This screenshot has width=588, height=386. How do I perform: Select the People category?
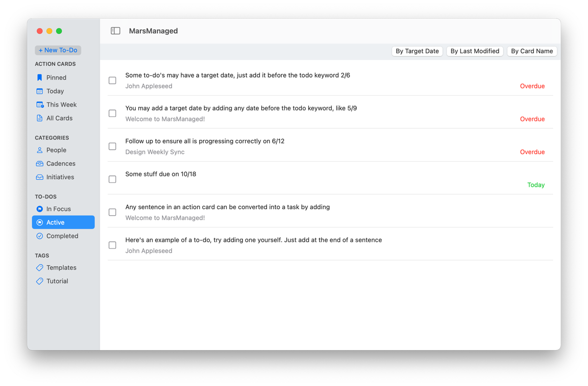pyautogui.click(x=63, y=150)
